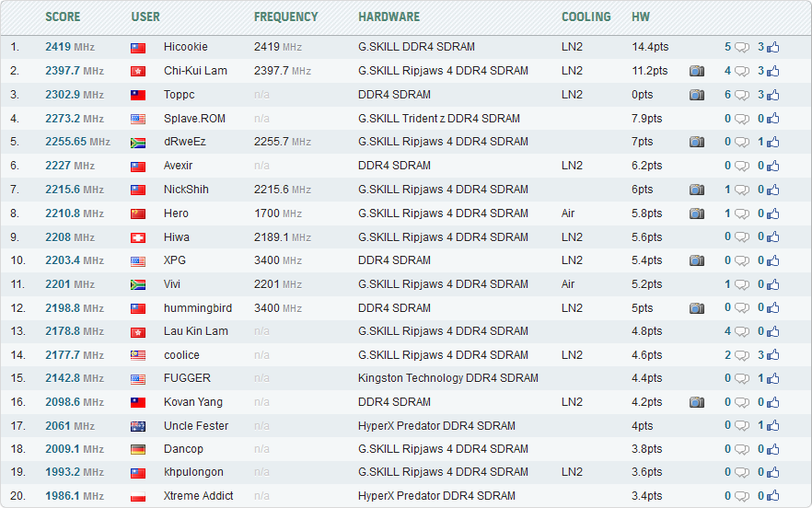Image resolution: width=812 pixels, height=508 pixels.
Task: Open screenshot camera icon for Toppc
Action: click(x=697, y=95)
